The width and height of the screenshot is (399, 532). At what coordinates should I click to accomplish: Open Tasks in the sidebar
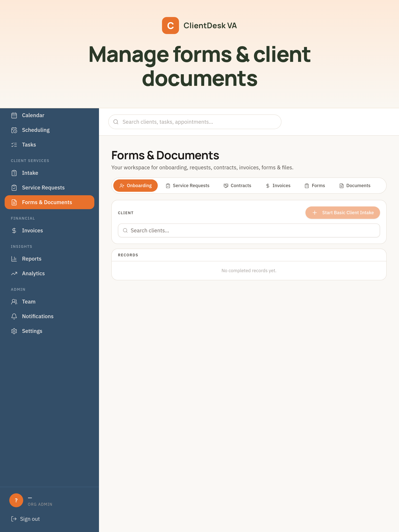49,145
